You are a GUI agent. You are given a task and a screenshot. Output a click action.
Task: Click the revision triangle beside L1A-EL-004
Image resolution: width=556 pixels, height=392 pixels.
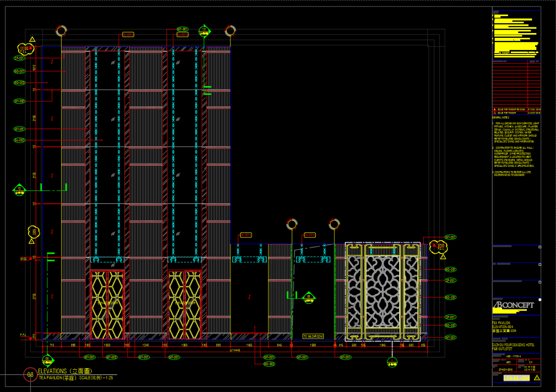point(537,378)
